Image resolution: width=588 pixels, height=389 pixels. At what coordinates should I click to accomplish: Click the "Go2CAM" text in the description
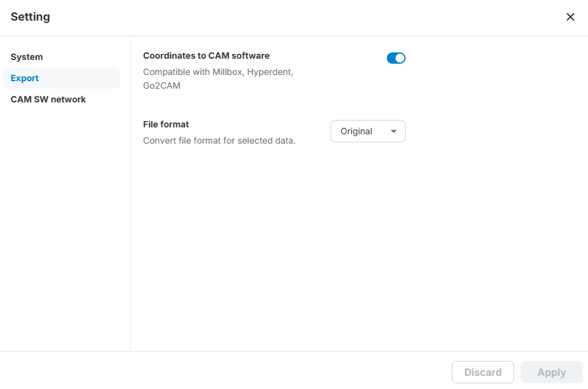pyautogui.click(x=162, y=86)
